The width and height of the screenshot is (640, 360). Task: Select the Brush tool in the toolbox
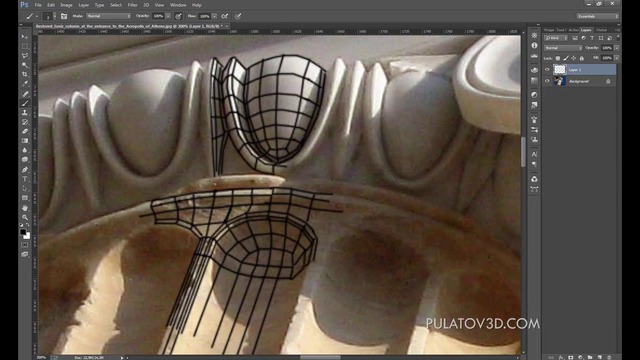pyautogui.click(x=25, y=103)
